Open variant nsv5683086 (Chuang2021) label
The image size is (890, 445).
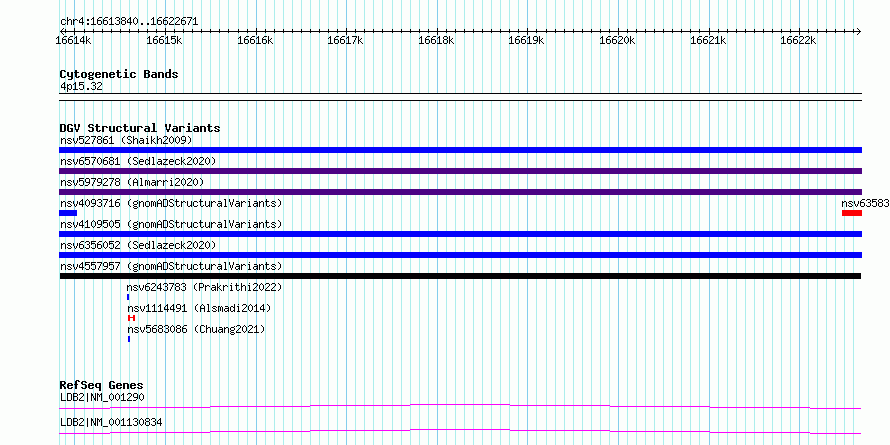(x=196, y=329)
